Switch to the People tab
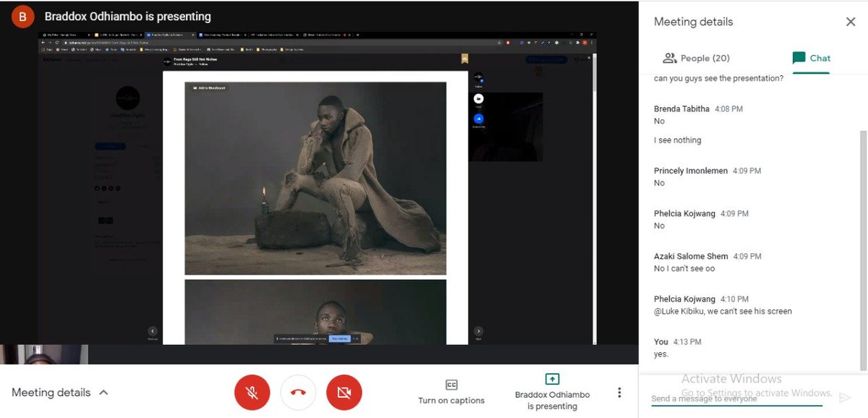 click(697, 57)
